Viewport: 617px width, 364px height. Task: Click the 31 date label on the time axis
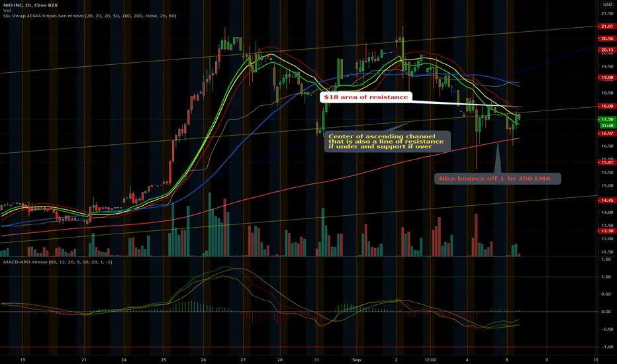click(316, 359)
